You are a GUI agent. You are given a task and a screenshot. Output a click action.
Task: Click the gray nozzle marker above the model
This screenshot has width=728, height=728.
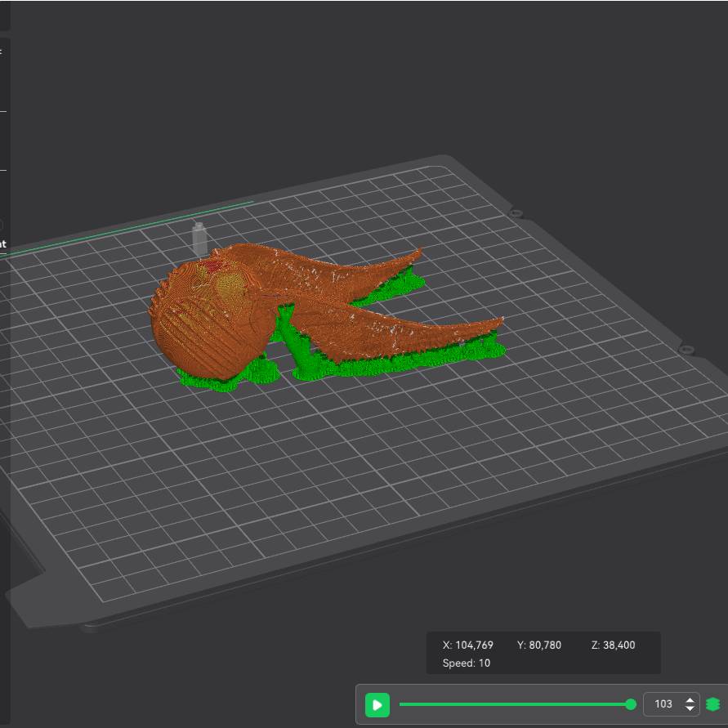[198, 239]
